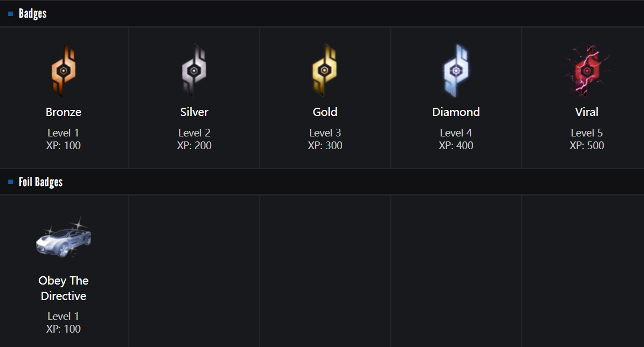Open the Gold badge icon
This screenshot has height=347, width=644.
click(x=325, y=70)
